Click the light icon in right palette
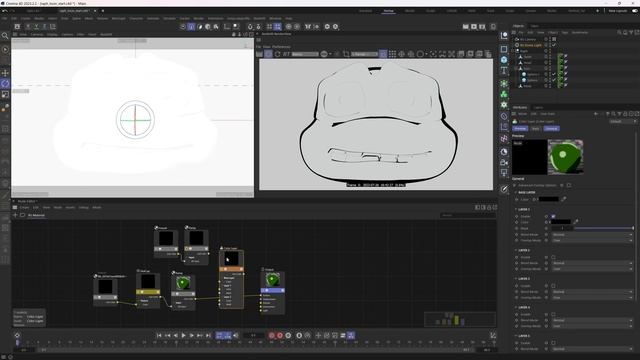Screen dimensions: 640x360 pos(504,173)
